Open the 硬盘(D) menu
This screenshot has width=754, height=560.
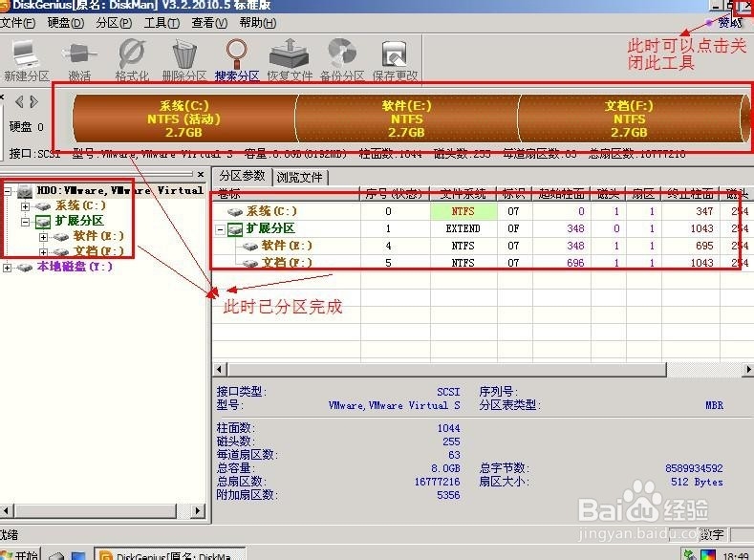(65, 23)
